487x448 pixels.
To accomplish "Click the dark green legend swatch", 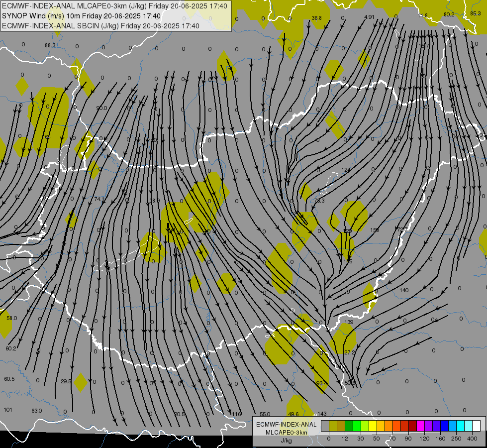I will pyautogui.click(x=349, y=426).
